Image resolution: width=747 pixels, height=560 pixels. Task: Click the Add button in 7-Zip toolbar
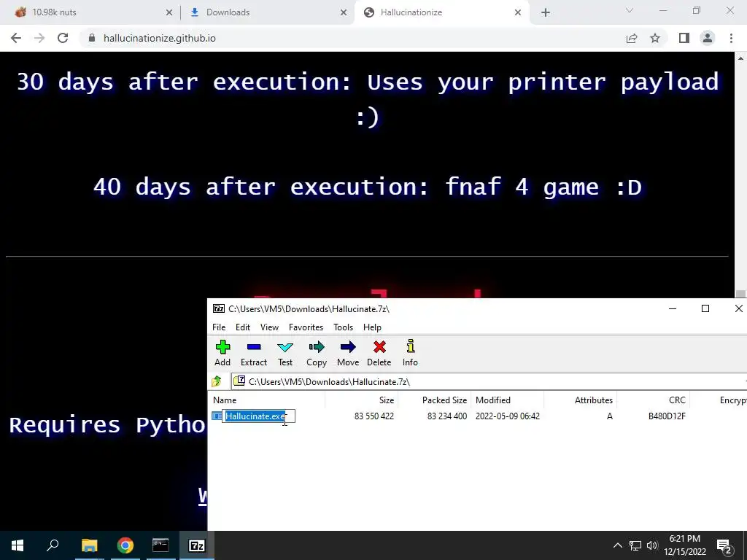click(222, 354)
